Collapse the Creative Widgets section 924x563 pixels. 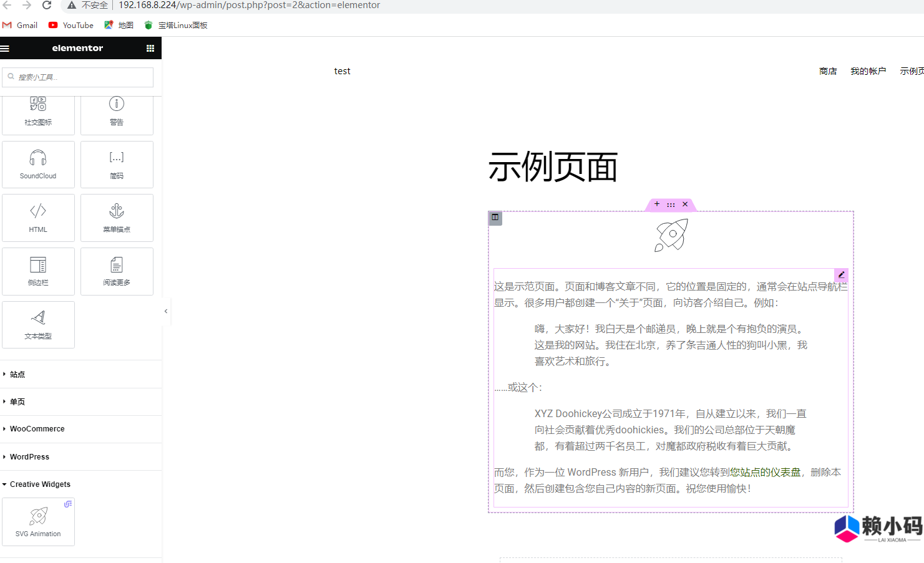coord(41,484)
